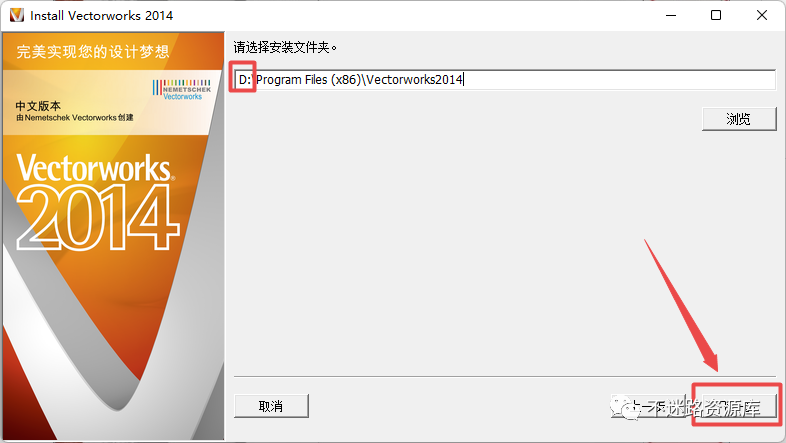Image resolution: width=786 pixels, height=443 pixels.
Task: Click the 完美实现您的设计梦想 slogan
Action: tap(93, 52)
